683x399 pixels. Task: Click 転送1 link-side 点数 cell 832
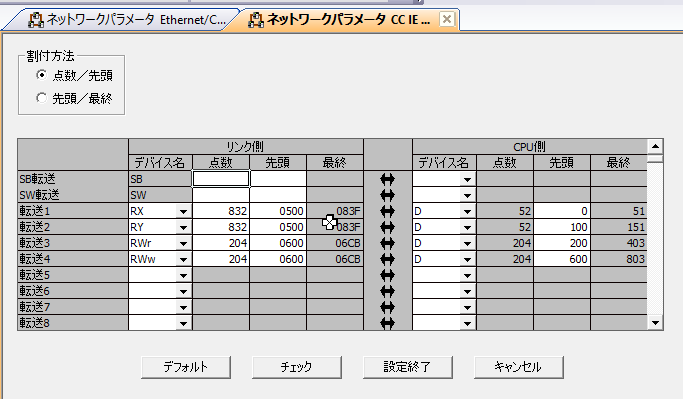point(221,211)
